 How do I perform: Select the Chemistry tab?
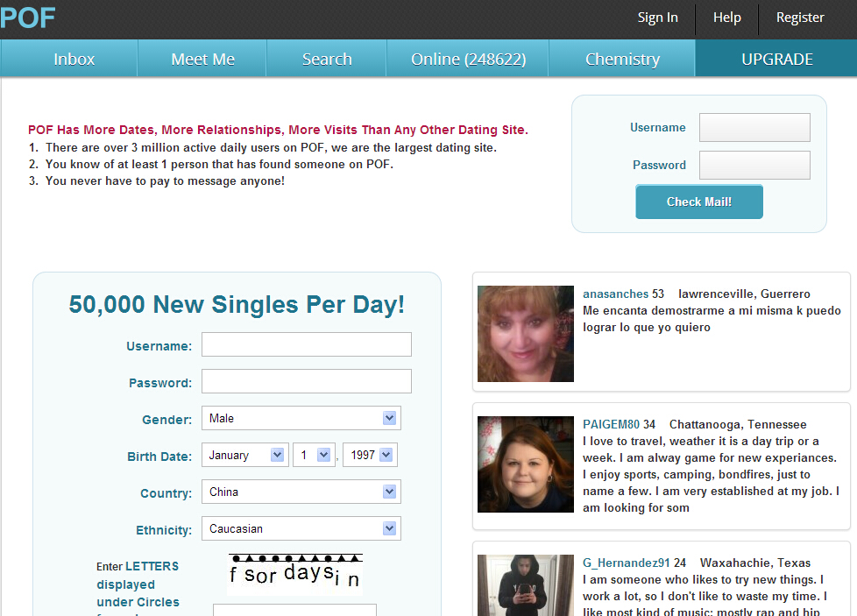[622, 59]
